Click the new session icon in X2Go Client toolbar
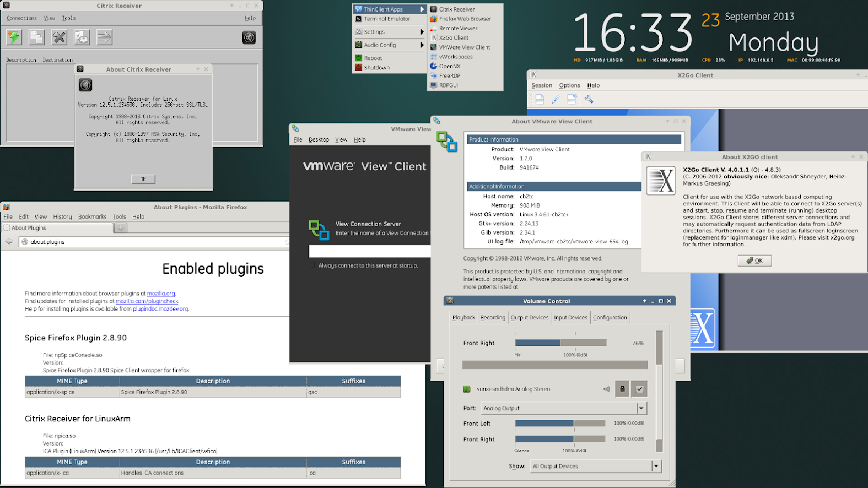 [540, 99]
